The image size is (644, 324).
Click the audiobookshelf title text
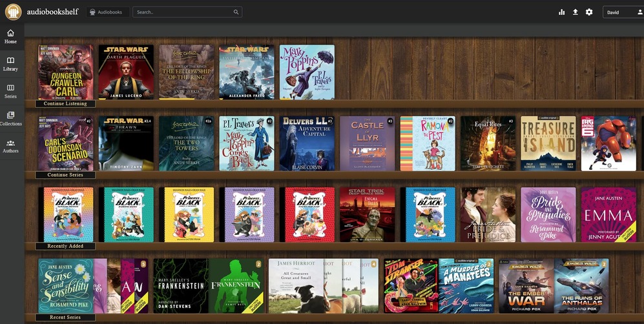(52, 12)
